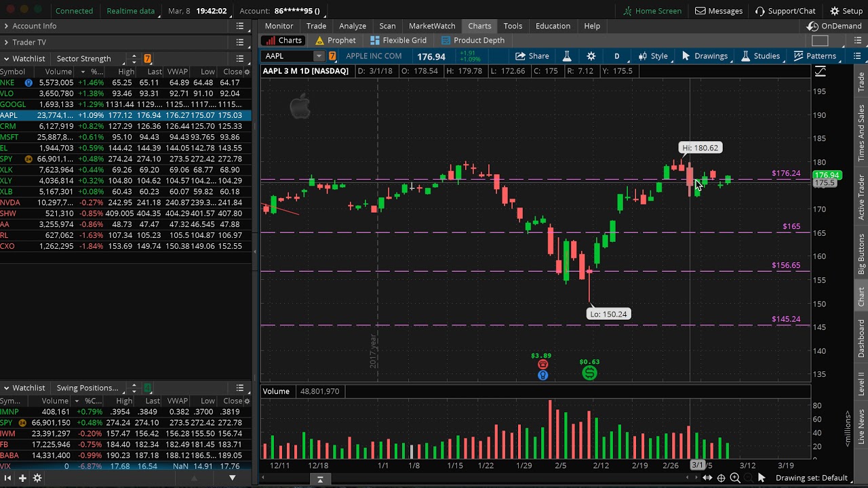Click the zoom in magnifier icon
This screenshot has height=488, width=868.
[x=735, y=478]
